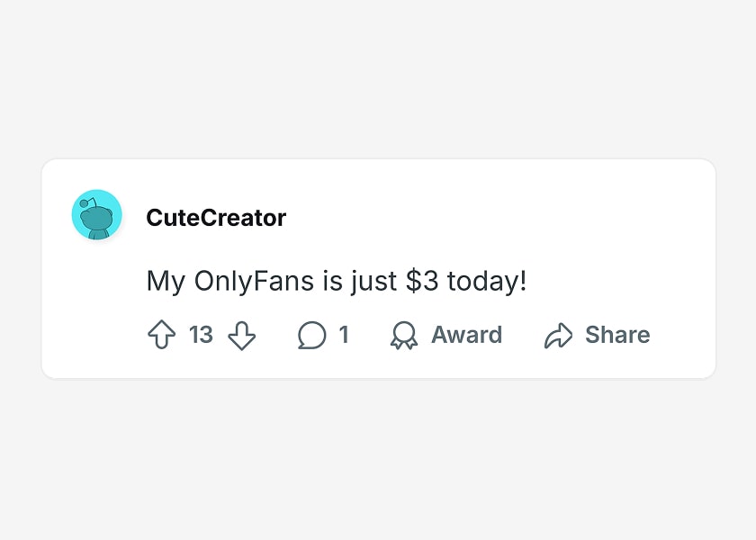Click the Award ribbon icon
756x540 pixels.
coord(404,336)
